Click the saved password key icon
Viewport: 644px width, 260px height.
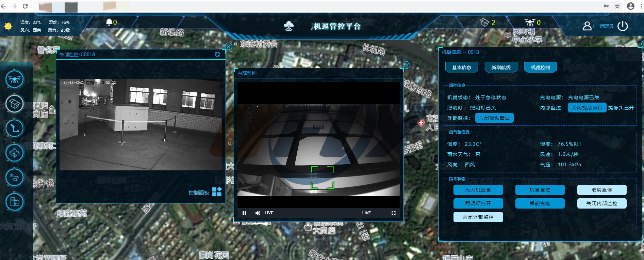coord(606,6)
